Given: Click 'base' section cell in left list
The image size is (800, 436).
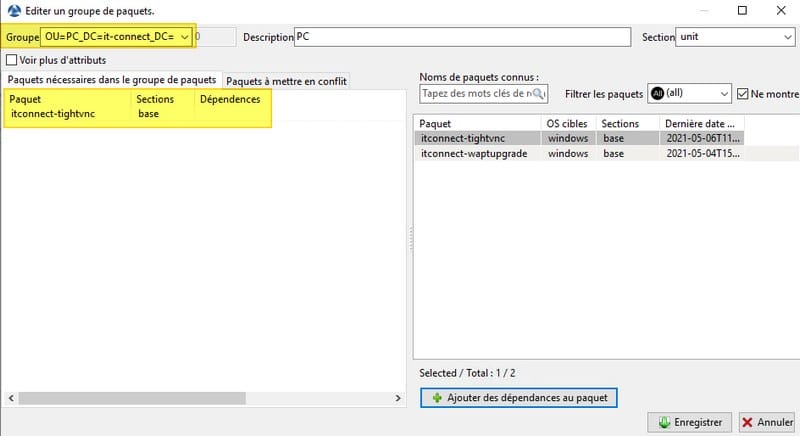Looking at the screenshot, I should click(x=148, y=114).
